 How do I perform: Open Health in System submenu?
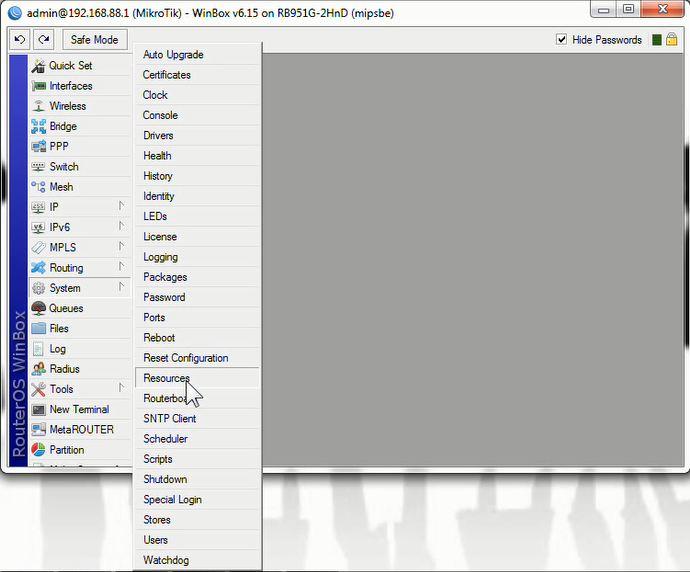[x=197, y=156]
